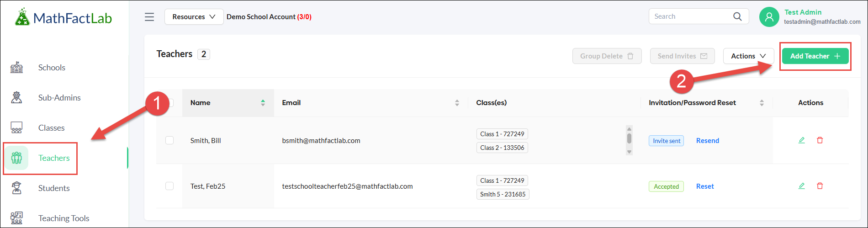
Task: Select the Test, Feb25 row checkbox
Action: 169,186
